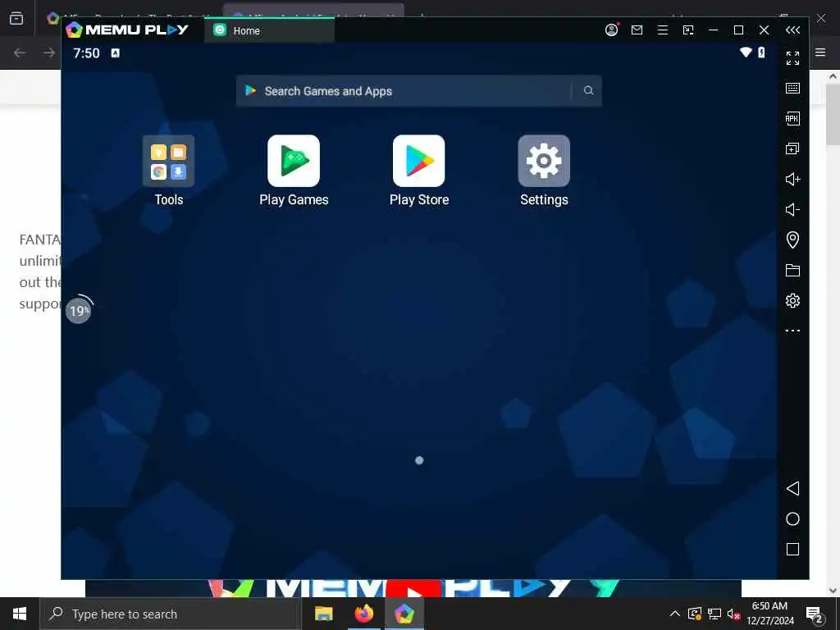Click the MEmu Play logo

127,30
